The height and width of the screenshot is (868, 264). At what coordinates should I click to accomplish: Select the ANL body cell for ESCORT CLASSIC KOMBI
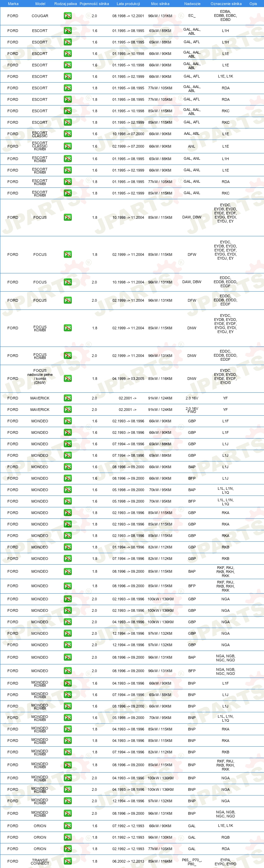click(191, 146)
